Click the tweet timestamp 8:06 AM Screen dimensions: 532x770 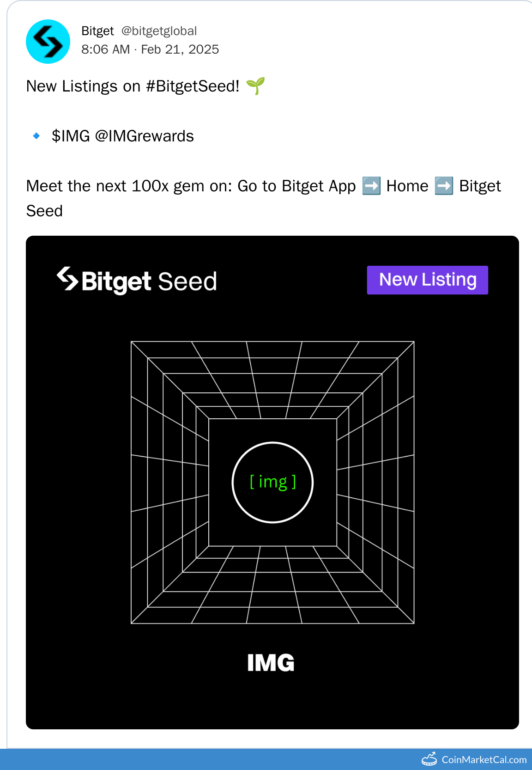[x=105, y=49]
